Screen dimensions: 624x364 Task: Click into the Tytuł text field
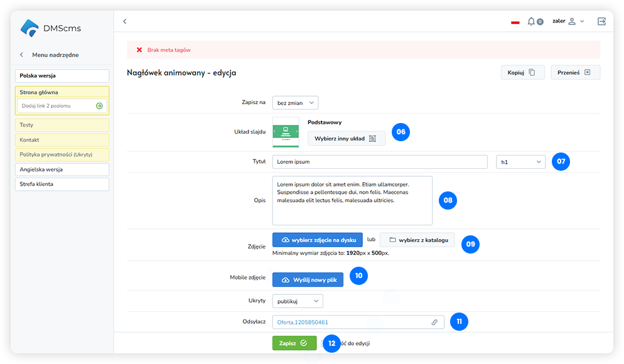coord(379,162)
